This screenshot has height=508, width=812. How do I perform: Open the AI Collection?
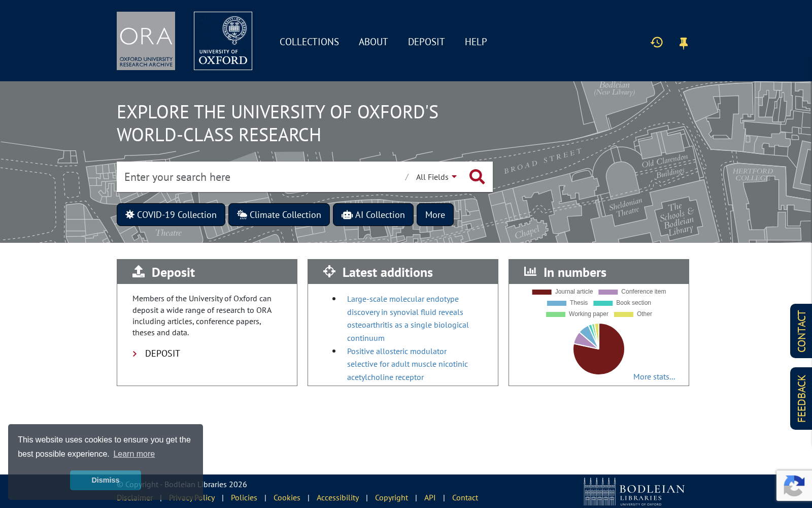tap(373, 214)
